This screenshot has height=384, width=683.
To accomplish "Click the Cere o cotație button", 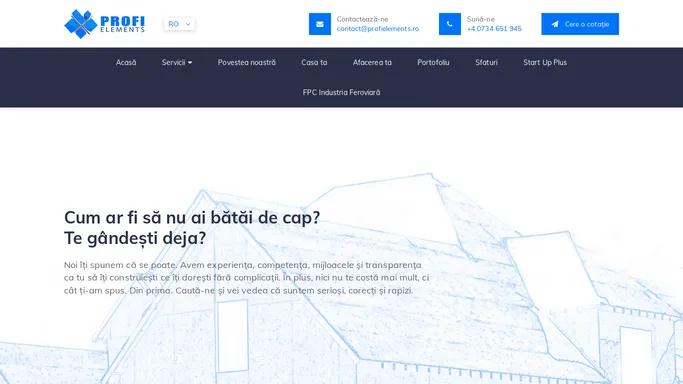I will 580,24.
